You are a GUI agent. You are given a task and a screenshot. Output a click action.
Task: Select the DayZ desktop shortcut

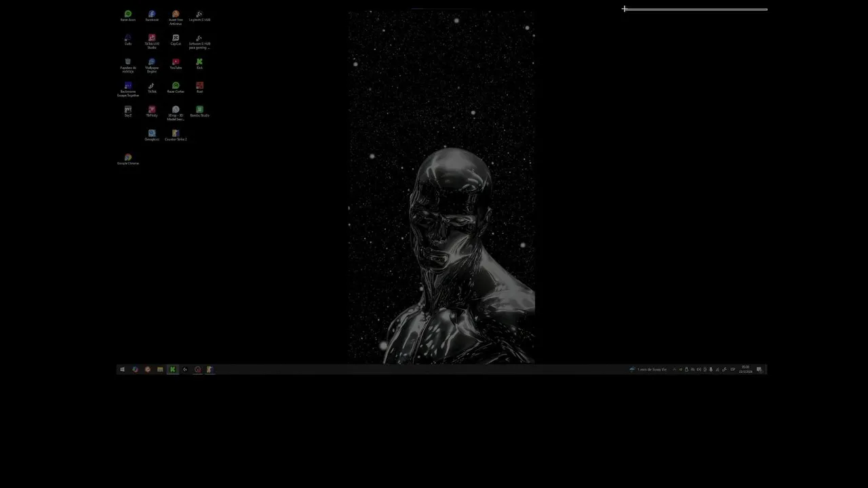[128, 111]
